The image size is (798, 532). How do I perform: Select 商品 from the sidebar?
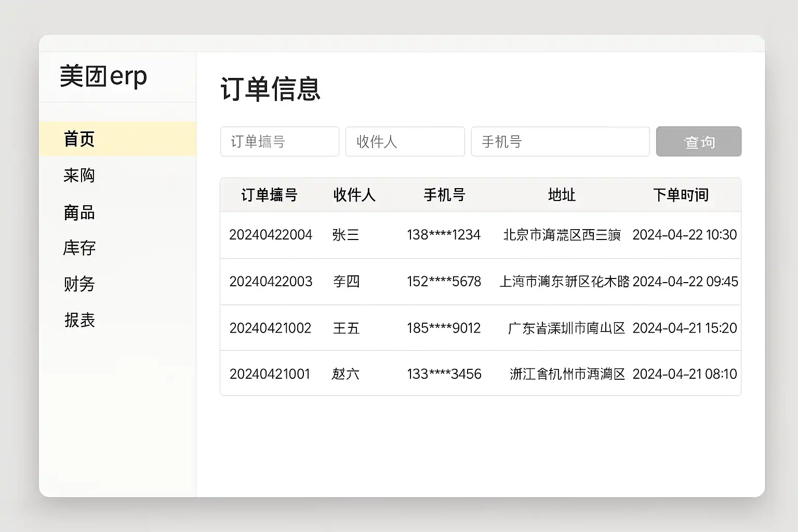[79, 212]
